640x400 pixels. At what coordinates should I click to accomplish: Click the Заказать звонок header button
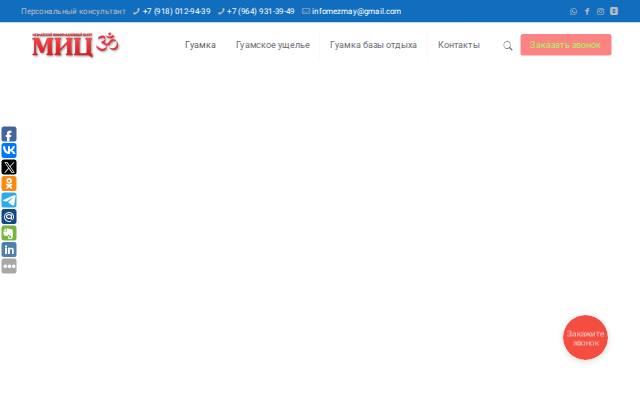(x=565, y=45)
